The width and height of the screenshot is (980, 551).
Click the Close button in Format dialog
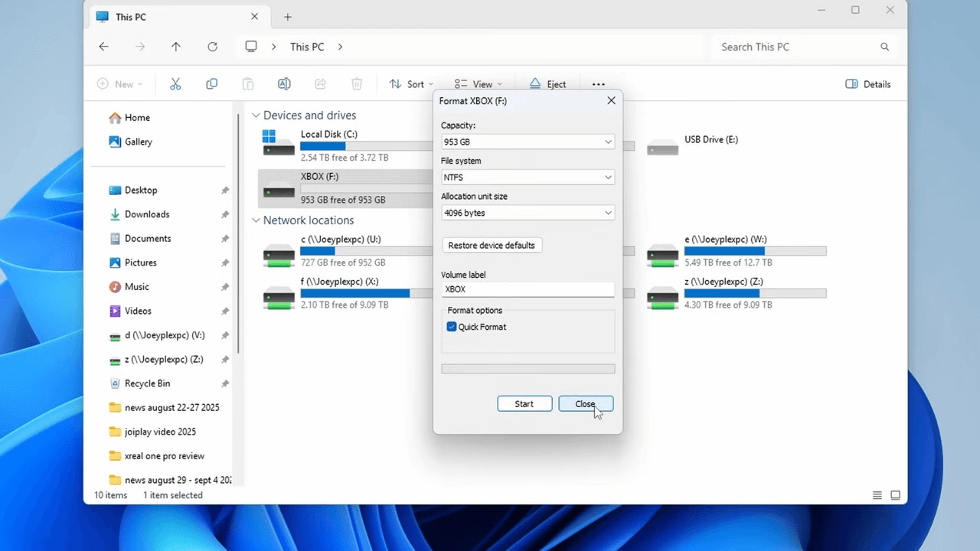586,404
